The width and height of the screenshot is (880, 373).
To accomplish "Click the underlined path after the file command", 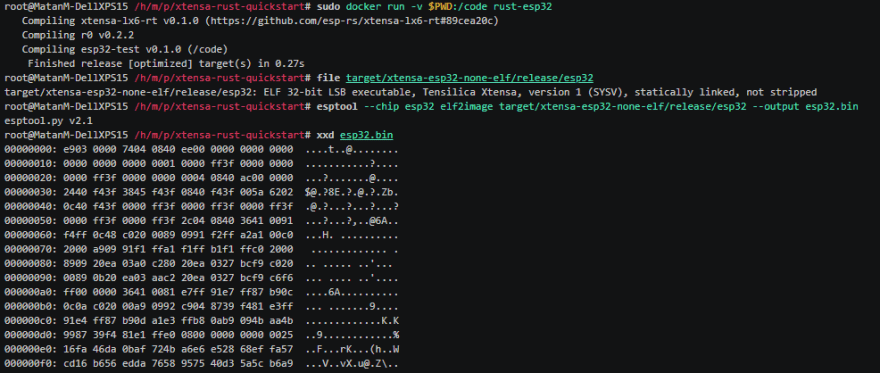I will [x=470, y=77].
